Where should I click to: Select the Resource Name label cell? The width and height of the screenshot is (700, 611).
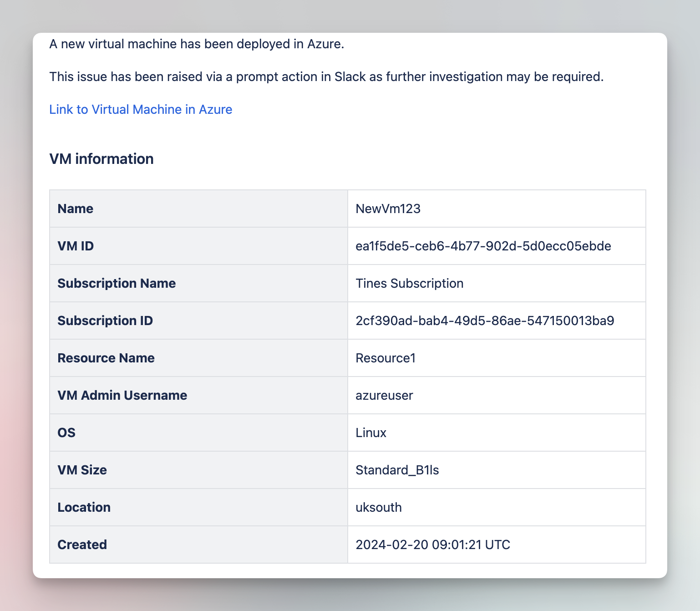point(198,358)
